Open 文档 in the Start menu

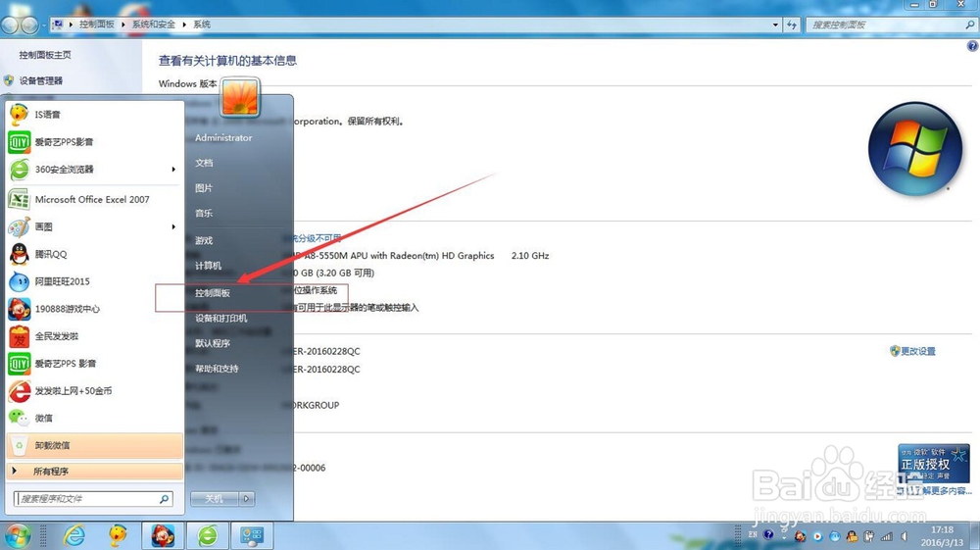205,163
